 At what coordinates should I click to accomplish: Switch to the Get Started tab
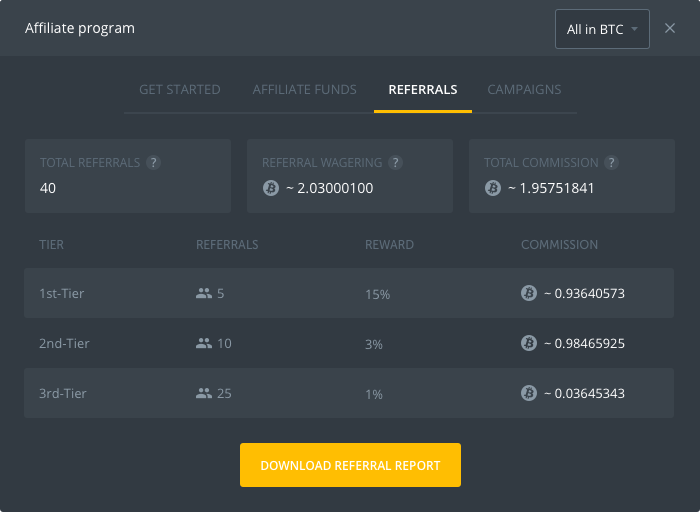click(180, 90)
